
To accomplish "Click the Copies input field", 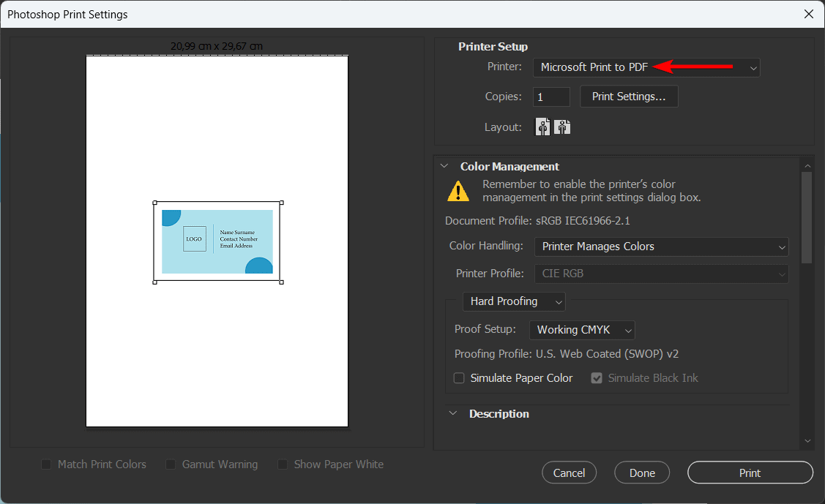I will (551, 97).
